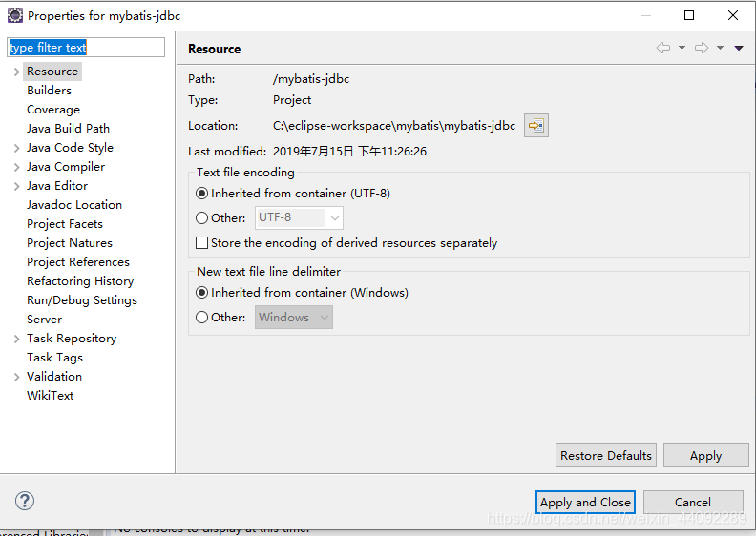Screen dimensions: 756x536
Task: Open the Project References page
Action: [x=78, y=262]
